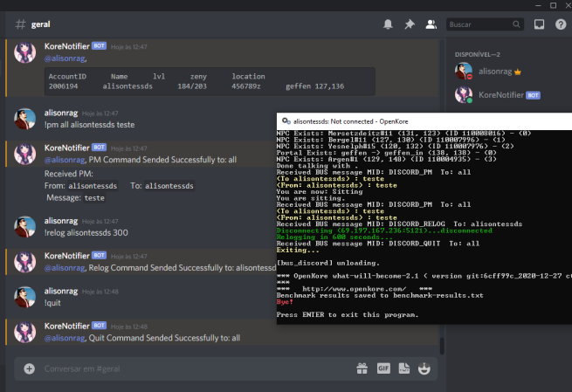This screenshot has height=392, width=572.
Task: Click 'Relogging in 600 seconds' console line
Action: tap(334, 237)
